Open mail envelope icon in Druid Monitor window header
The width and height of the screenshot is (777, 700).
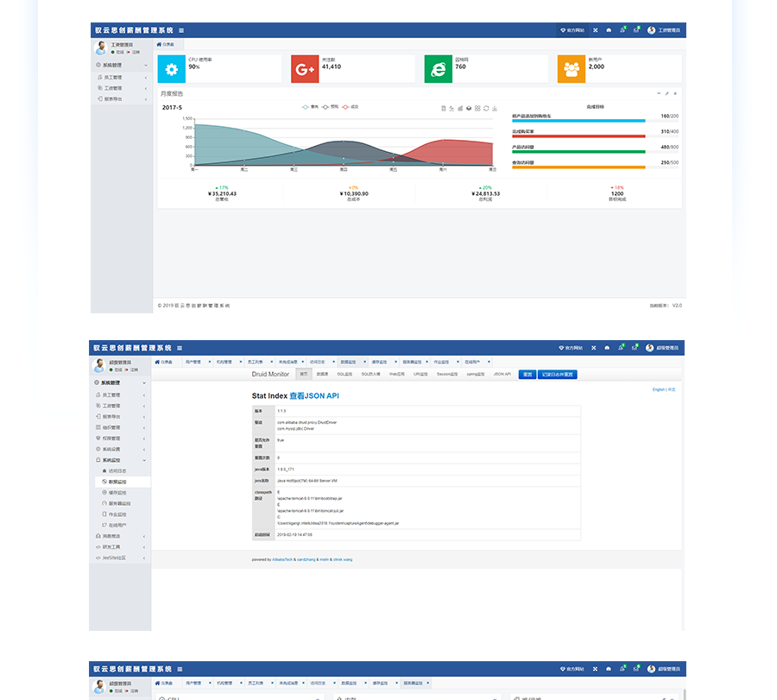635,348
